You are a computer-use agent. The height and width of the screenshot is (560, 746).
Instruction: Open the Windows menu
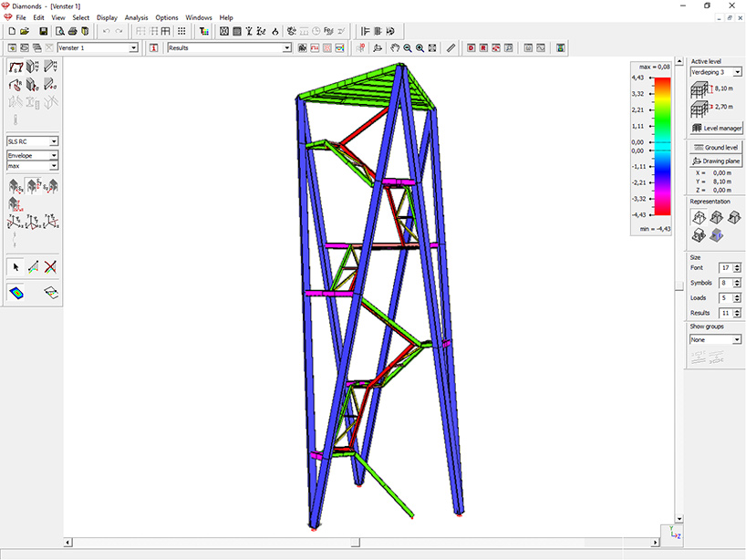click(199, 17)
